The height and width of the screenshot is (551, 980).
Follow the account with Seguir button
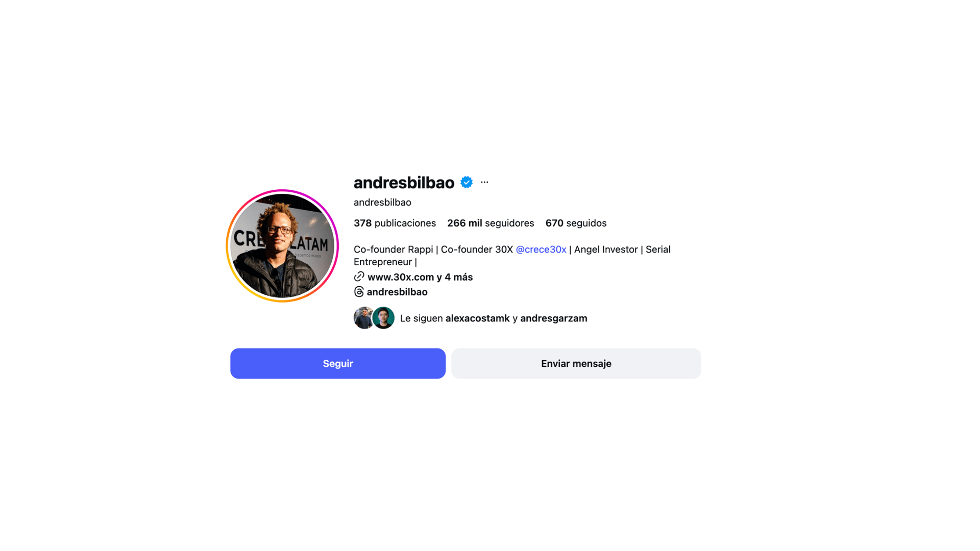[338, 363]
